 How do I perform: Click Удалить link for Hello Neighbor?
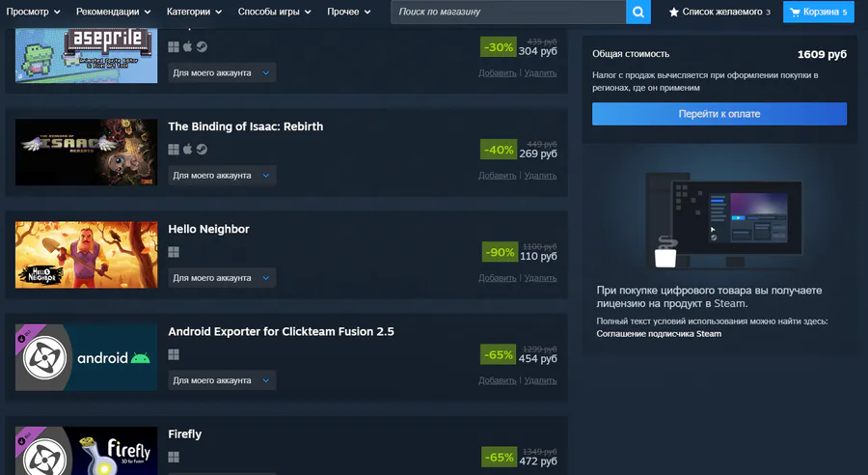pyautogui.click(x=540, y=278)
